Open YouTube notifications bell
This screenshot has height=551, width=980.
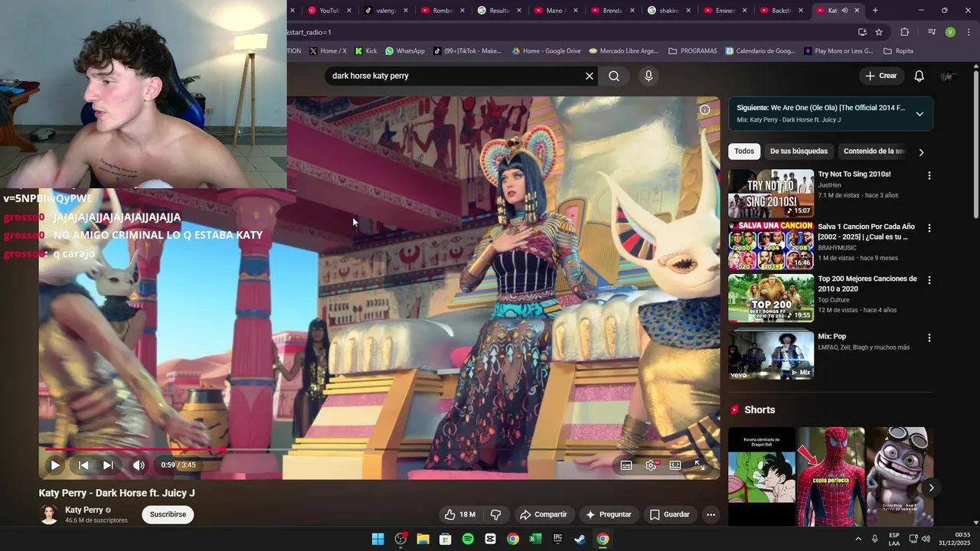[x=920, y=76]
